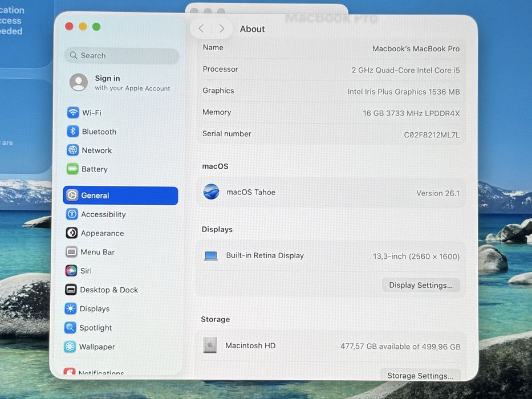Select Menu Bar in the sidebar

(120, 252)
